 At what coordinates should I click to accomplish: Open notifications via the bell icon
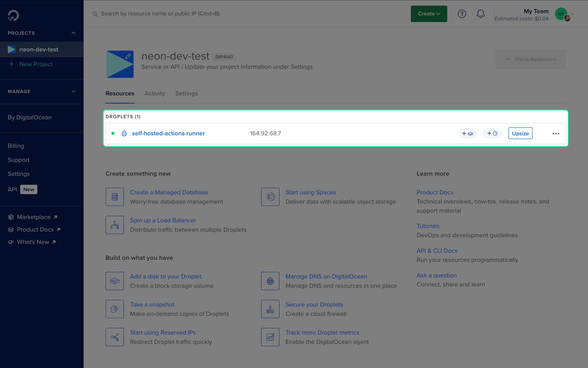480,13
